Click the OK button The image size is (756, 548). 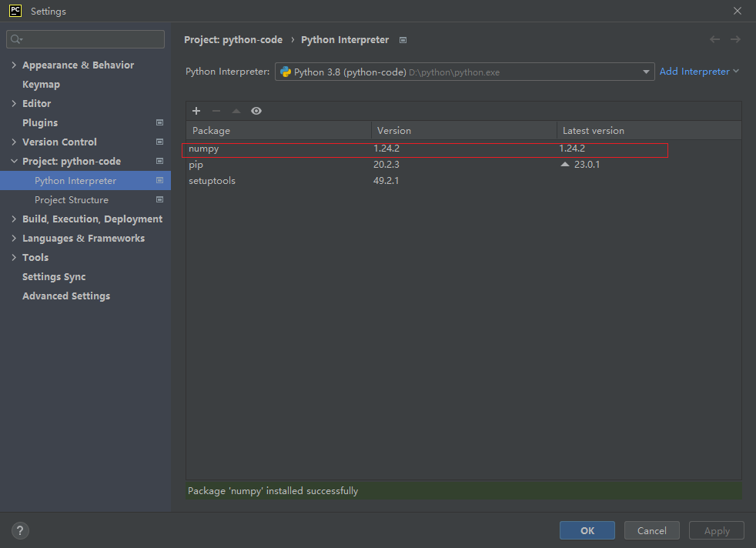pos(587,530)
